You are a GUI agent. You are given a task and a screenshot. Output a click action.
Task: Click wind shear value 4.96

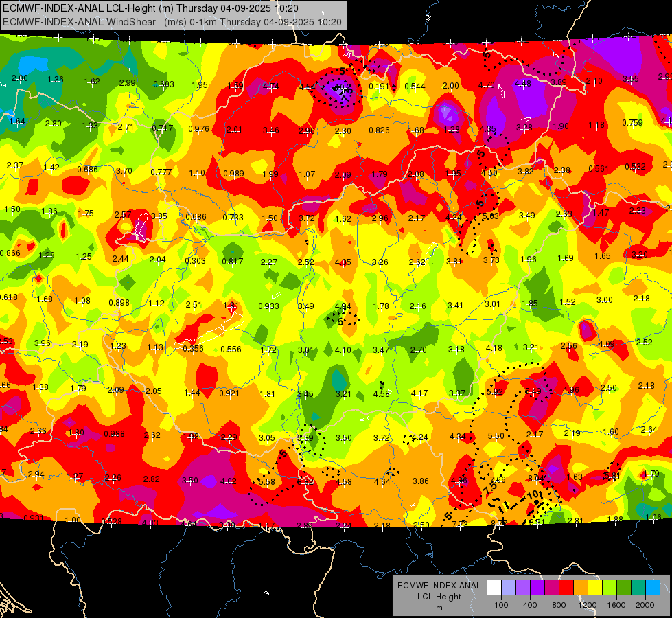click(x=571, y=390)
